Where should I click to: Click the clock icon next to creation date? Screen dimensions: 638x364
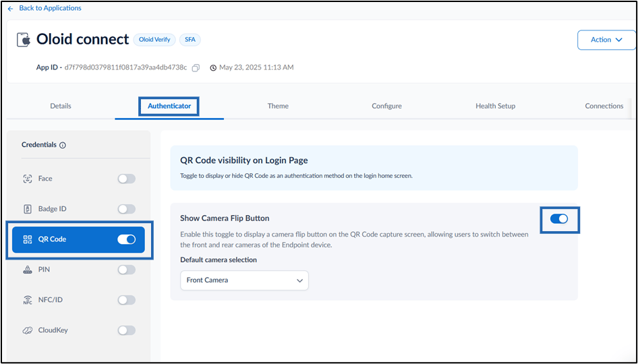(213, 68)
